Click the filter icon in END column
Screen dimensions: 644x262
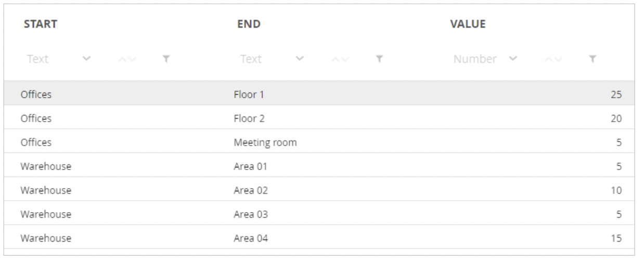tap(379, 59)
